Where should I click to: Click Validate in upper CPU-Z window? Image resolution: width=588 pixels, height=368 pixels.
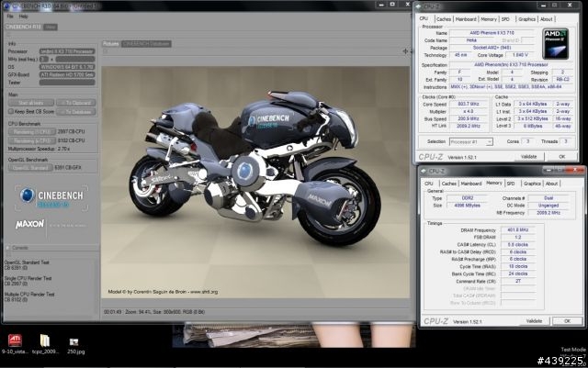[528, 157]
